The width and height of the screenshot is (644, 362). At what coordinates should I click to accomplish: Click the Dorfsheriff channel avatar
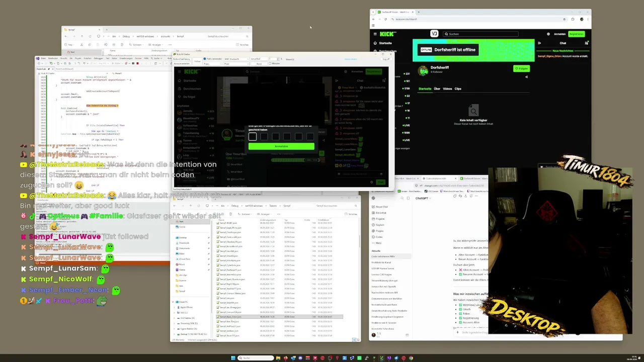click(423, 70)
